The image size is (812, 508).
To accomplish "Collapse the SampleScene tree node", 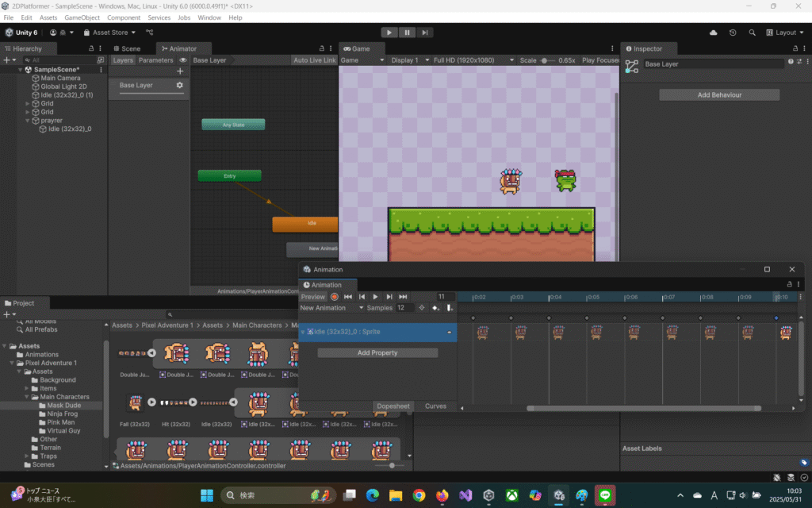I will 20,70.
